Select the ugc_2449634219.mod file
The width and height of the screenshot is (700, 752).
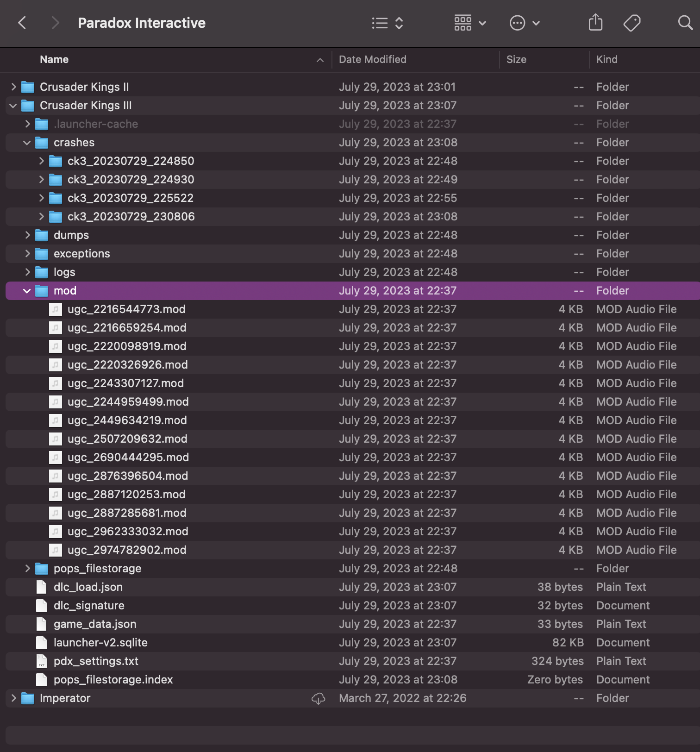coord(127,420)
